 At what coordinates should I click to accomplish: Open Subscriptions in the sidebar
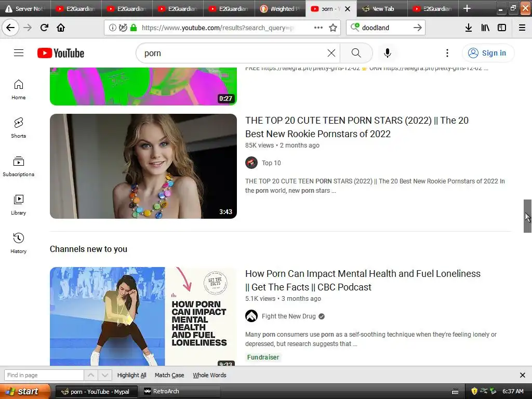click(x=18, y=166)
